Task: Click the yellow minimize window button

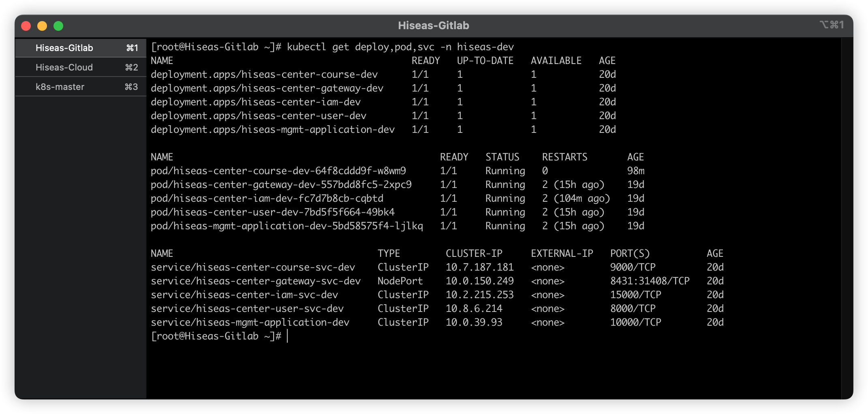Action: click(42, 26)
